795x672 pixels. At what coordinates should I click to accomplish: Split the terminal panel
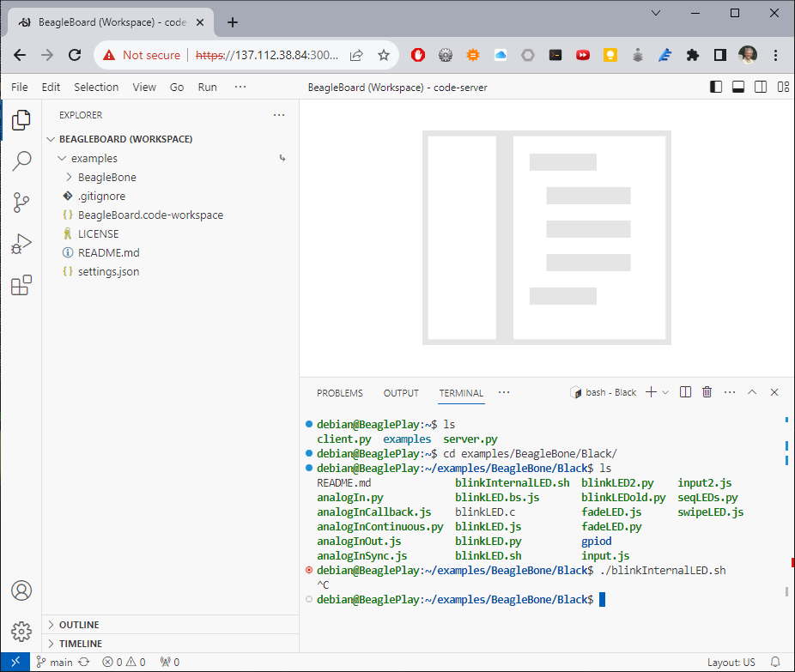click(685, 392)
